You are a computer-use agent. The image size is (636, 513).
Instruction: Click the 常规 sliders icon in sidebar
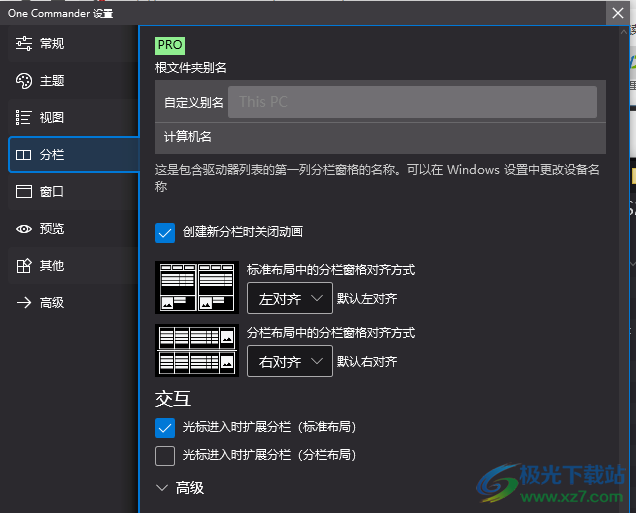pos(24,43)
